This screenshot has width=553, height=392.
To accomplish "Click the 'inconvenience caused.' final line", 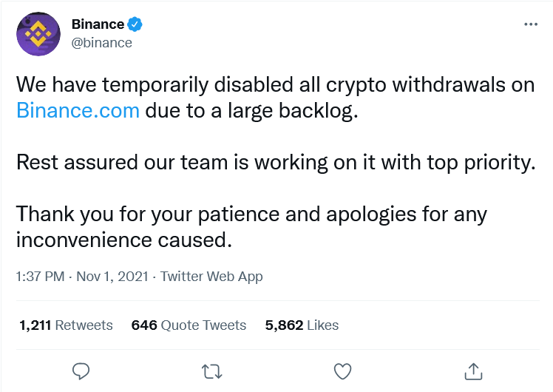I will [124, 240].
